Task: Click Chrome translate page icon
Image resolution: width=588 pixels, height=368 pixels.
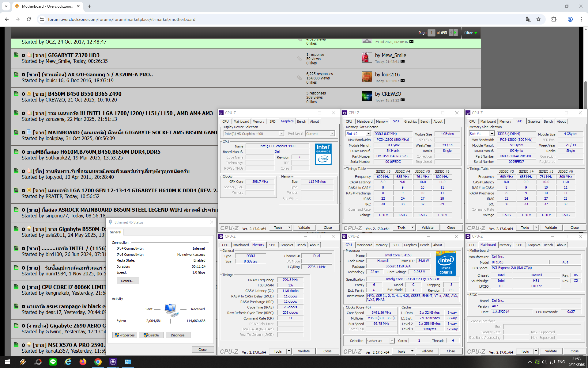Action: click(x=528, y=19)
